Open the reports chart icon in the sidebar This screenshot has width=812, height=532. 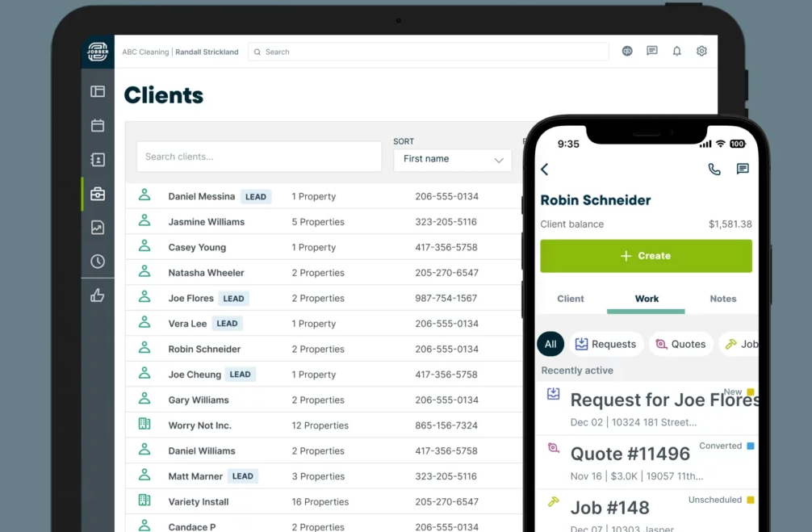tap(98, 228)
